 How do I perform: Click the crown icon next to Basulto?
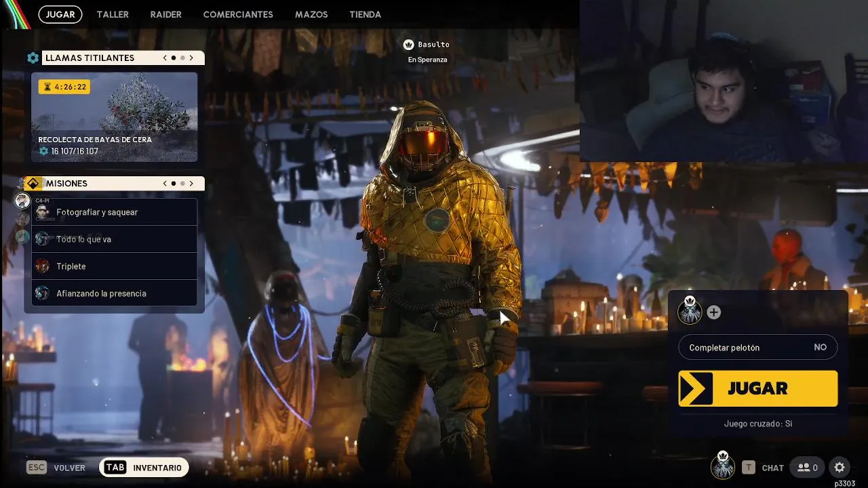[408, 45]
